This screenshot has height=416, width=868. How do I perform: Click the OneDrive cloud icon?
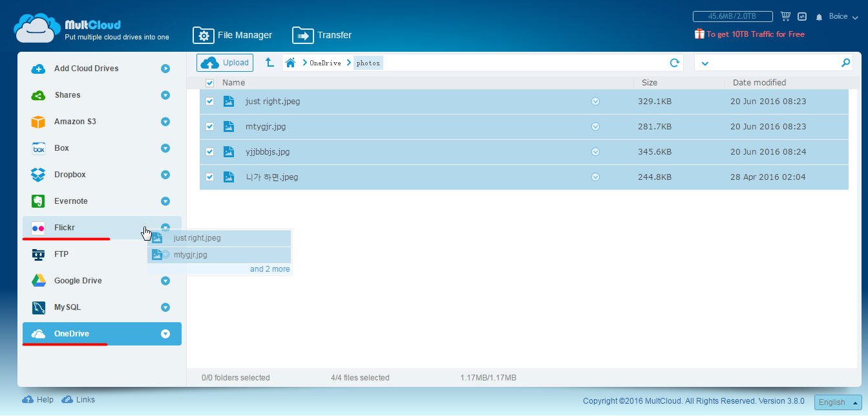point(38,334)
